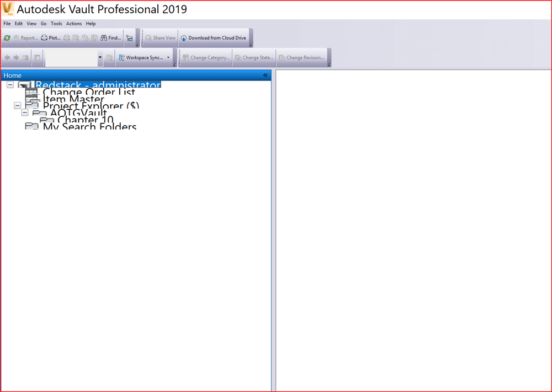
Task: Select Item Master in tree
Action: (73, 99)
